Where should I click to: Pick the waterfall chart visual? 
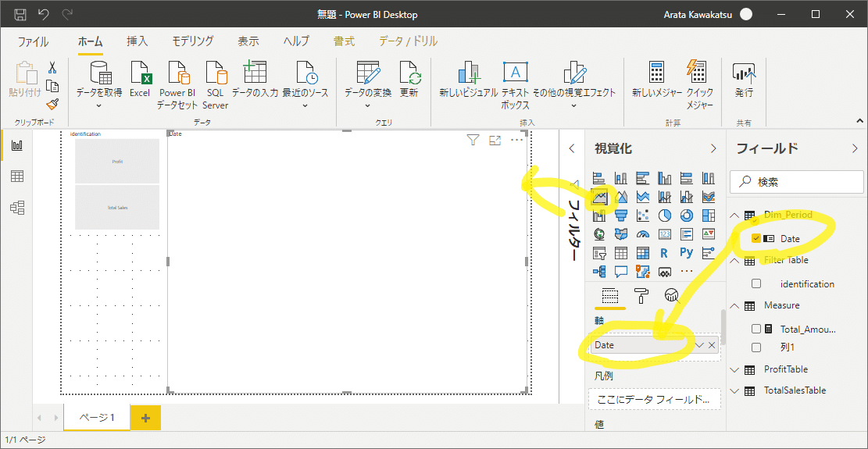tap(599, 215)
